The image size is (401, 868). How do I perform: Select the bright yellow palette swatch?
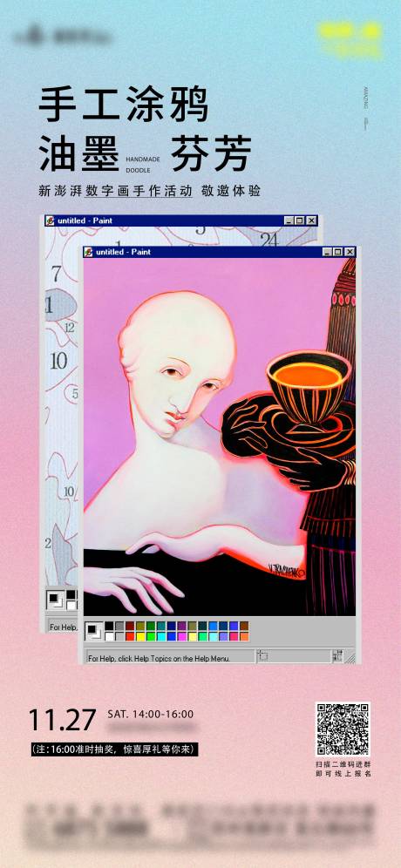(140, 636)
